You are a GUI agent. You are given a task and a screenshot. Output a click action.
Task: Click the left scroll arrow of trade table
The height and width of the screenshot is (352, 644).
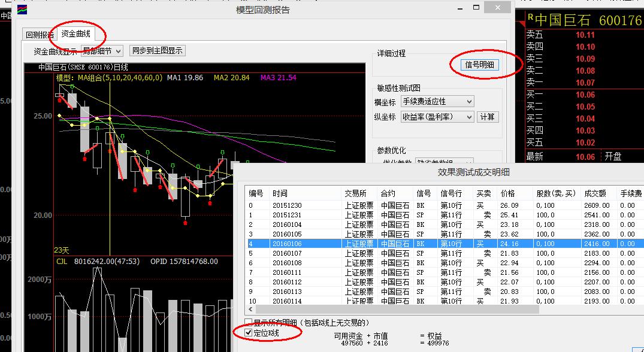(x=250, y=309)
